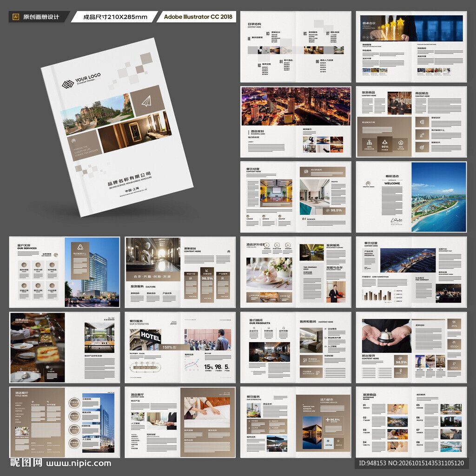Click the plus icon beside 96.8%
The width and height of the screenshot is (476, 476).
pos(328,420)
